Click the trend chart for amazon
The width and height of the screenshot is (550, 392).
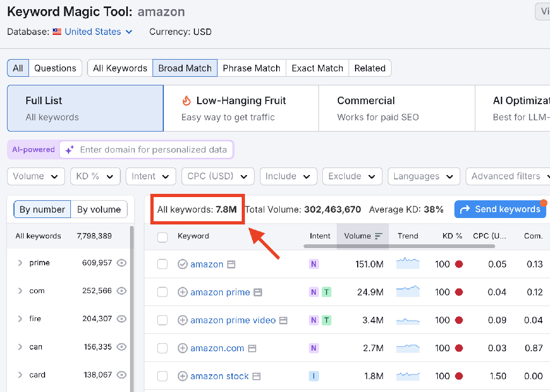coord(408,263)
